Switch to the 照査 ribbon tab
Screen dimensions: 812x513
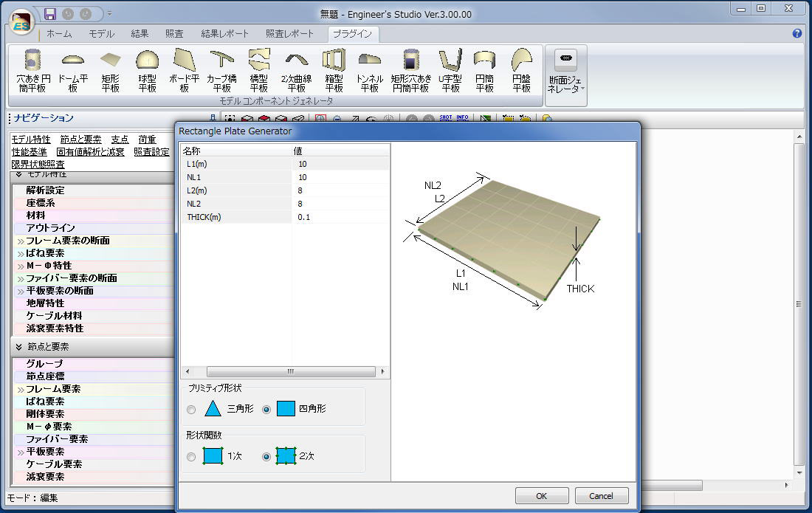coord(174,34)
